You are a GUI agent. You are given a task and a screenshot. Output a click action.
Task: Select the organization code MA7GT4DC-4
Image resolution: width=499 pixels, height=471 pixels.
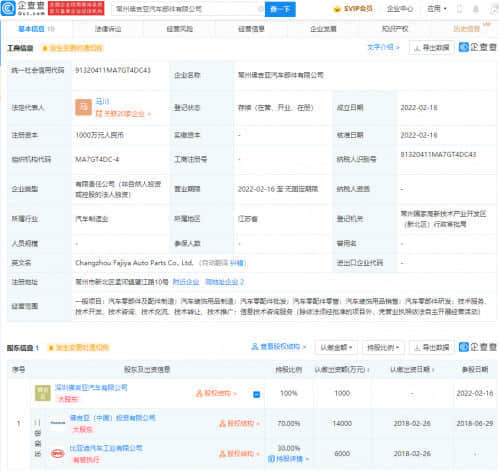coord(97,159)
